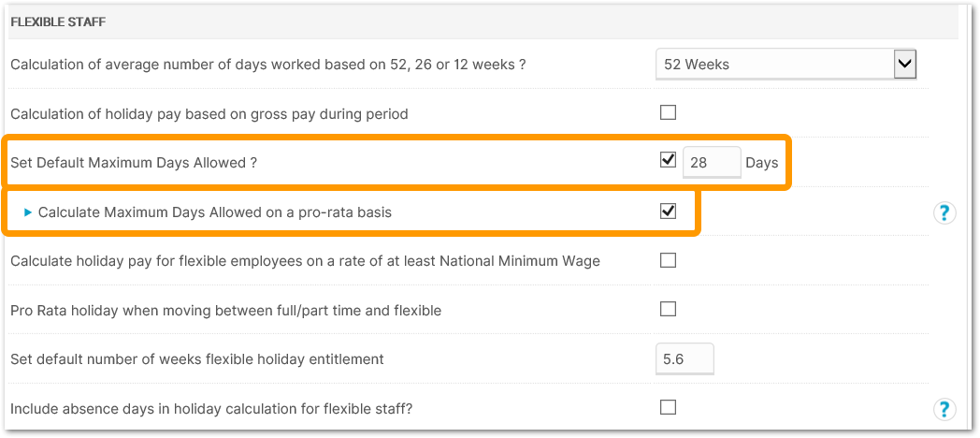Image resolution: width=980 pixels, height=438 pixels.
Task: Click the full/part time and flexible label
Action: 225,310
